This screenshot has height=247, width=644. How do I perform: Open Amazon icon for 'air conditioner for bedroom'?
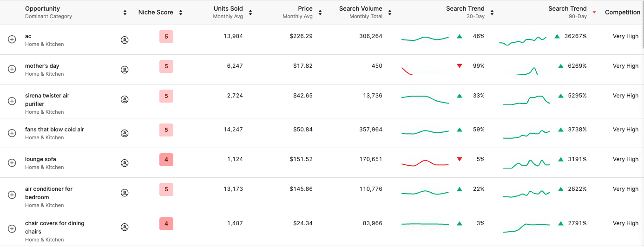125,193
